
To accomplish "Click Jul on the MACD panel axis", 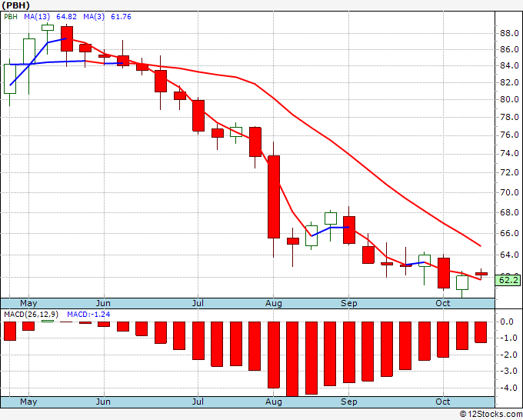I will (198, 402).
